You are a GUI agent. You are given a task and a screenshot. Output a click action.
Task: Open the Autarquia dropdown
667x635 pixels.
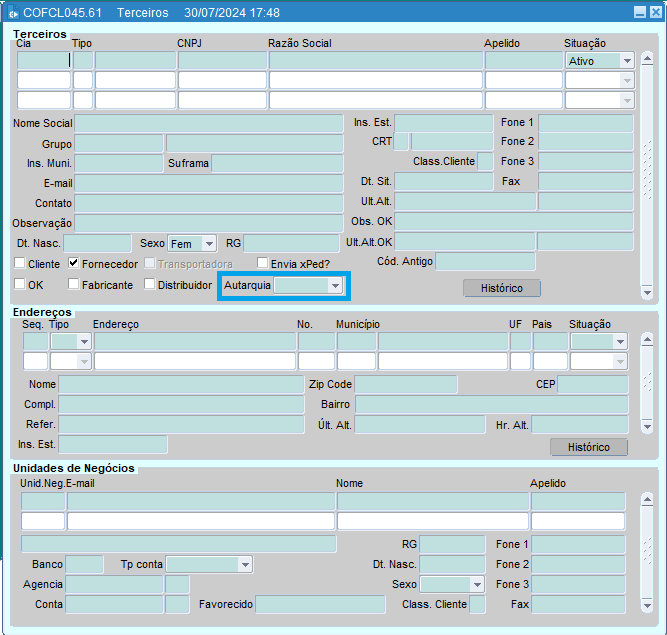335,286
